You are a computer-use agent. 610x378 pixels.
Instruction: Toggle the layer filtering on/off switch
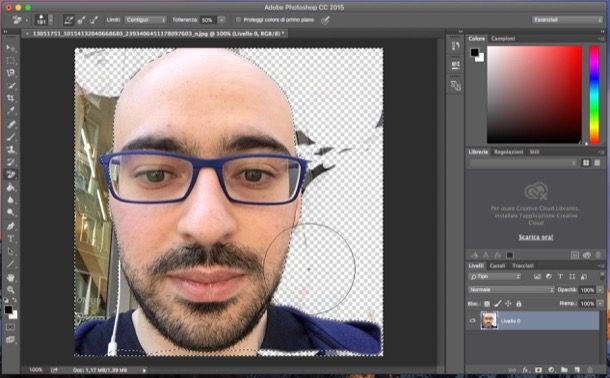[601, 276]
